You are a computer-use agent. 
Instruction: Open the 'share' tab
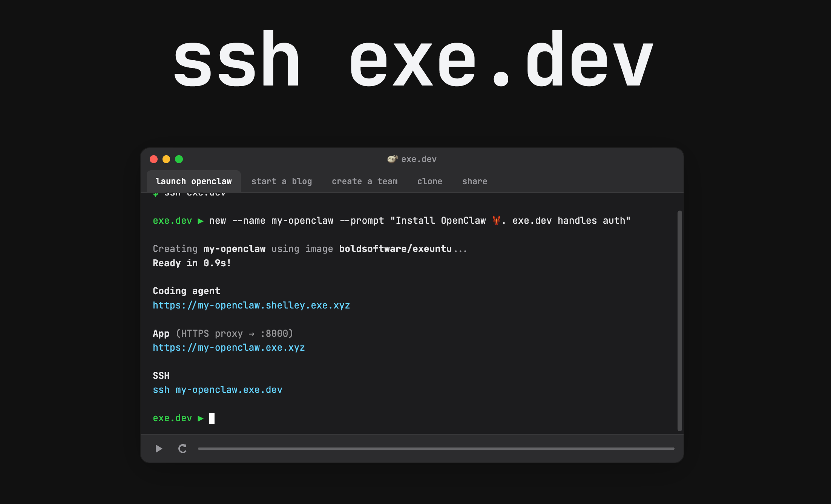[x=474, y=182]
